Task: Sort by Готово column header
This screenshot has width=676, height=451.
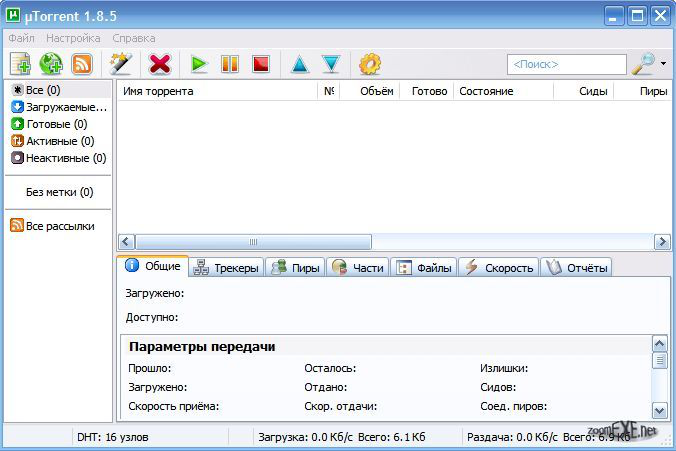Action: click(427, 91)
